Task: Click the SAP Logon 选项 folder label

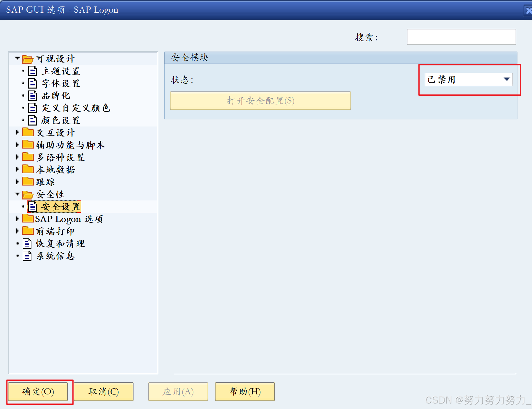Action: [69, 219]
